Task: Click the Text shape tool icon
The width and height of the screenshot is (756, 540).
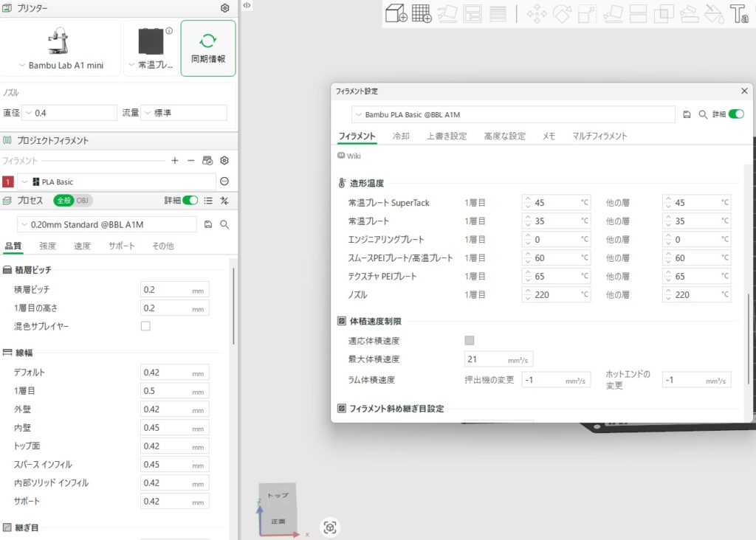Action: tap(738, 13)
